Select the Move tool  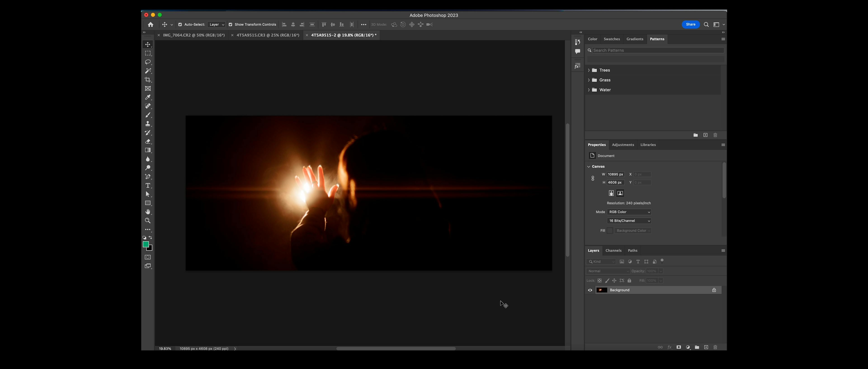(x=148, y=45)
